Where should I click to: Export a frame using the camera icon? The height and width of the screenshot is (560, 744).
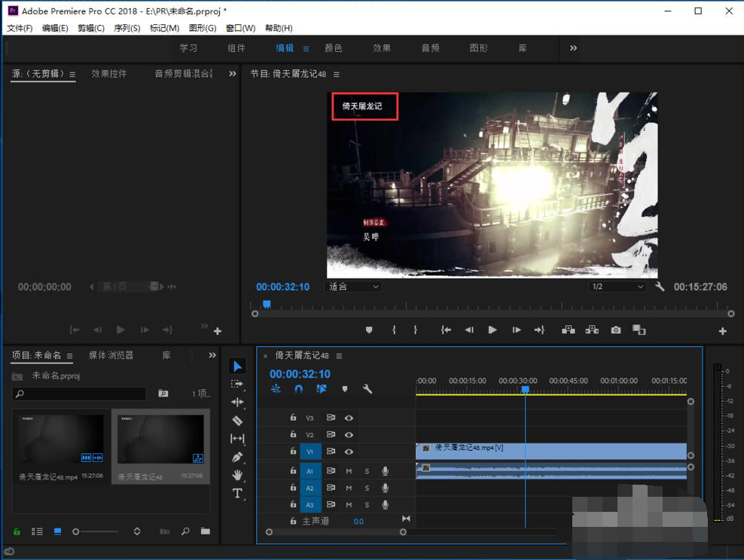(617, 330)
